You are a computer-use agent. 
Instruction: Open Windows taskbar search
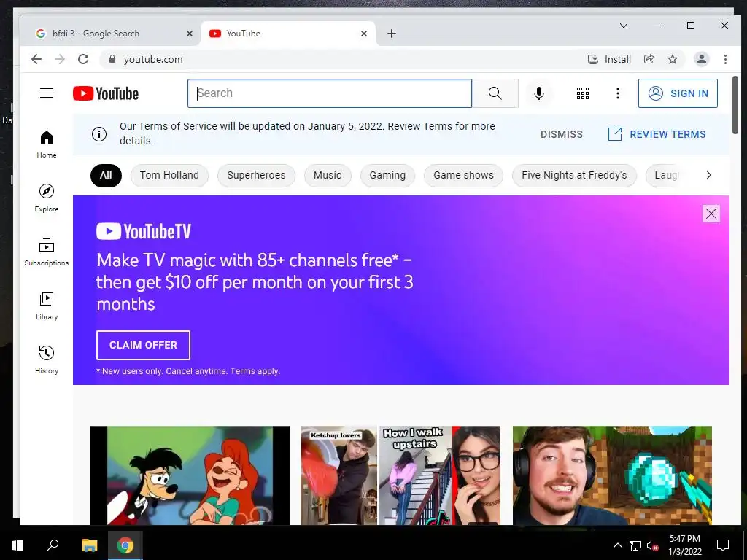(x=53, y=545)
